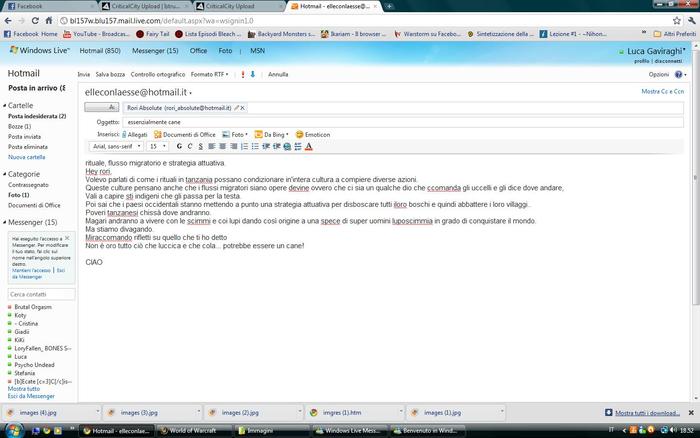Align text right in compose toolbar
The width and height of the screenshot is (700, 438).
tap(233, 146)
